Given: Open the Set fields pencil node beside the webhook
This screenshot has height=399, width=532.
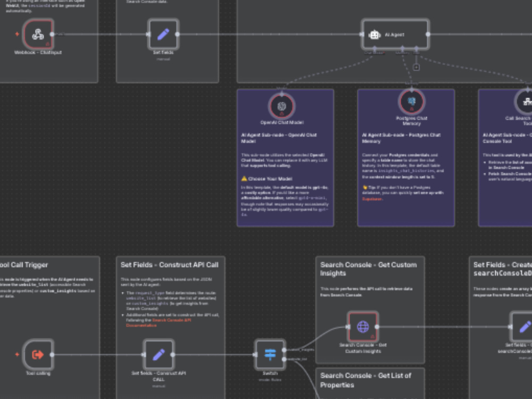Looking at the screenshot, I should (x=163, y=34).
